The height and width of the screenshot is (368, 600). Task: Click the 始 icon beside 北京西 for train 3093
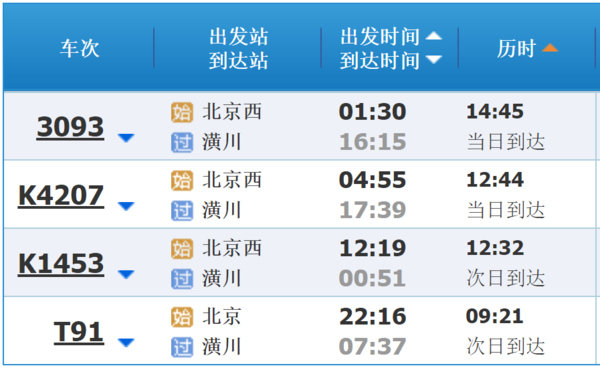[x=182, y=112]
